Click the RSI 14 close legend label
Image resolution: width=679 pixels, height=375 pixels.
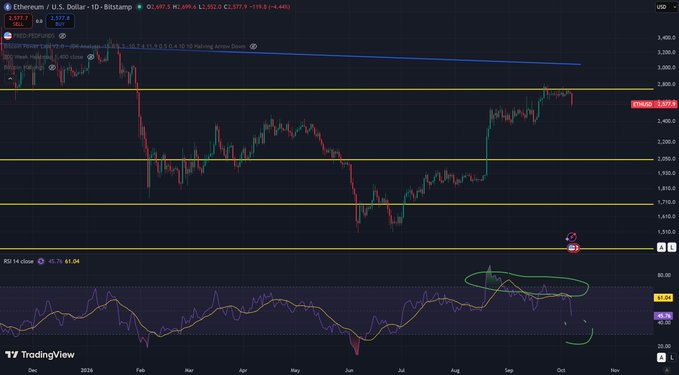pyautogui.click(x=19, y=261)
